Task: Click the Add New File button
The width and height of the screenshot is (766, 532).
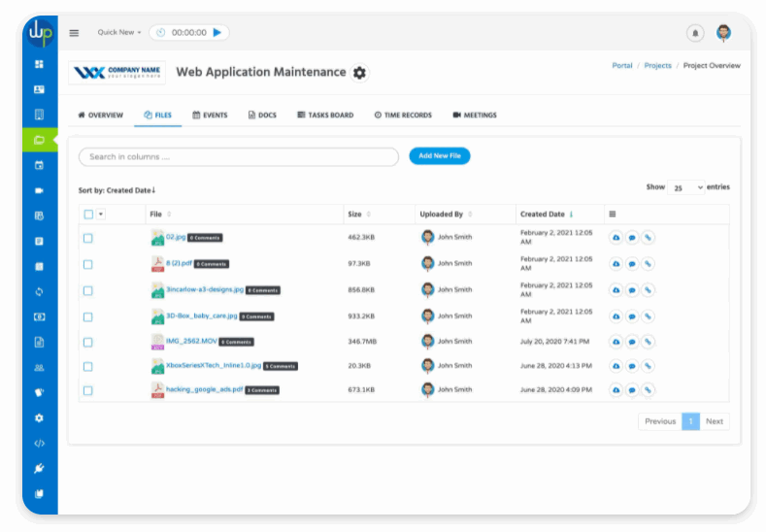Action: tap(440, 156)
